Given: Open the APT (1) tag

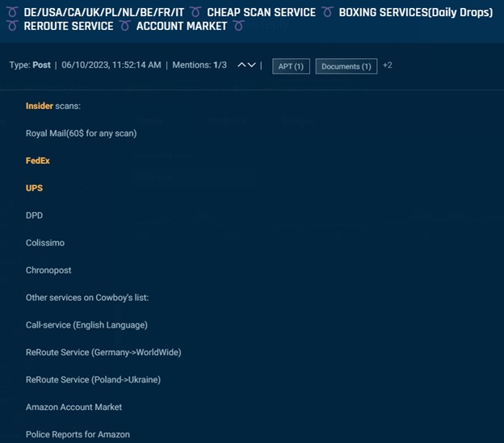Looking at the screenshot, I should (291, 66).
